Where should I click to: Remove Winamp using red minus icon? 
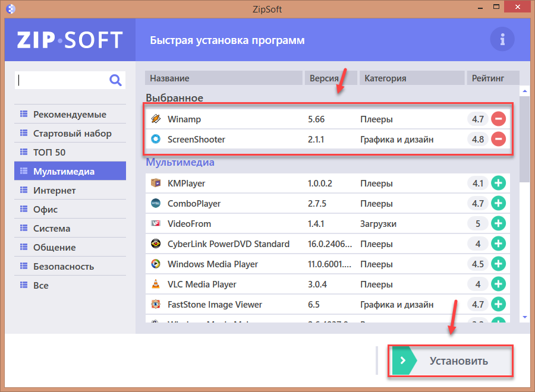coord(498,119)
